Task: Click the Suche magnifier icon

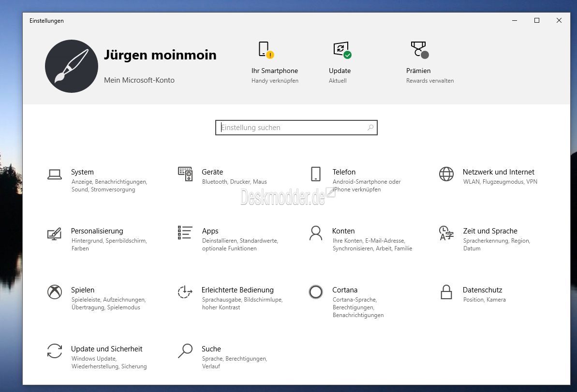Action: [x=185, y=351]
